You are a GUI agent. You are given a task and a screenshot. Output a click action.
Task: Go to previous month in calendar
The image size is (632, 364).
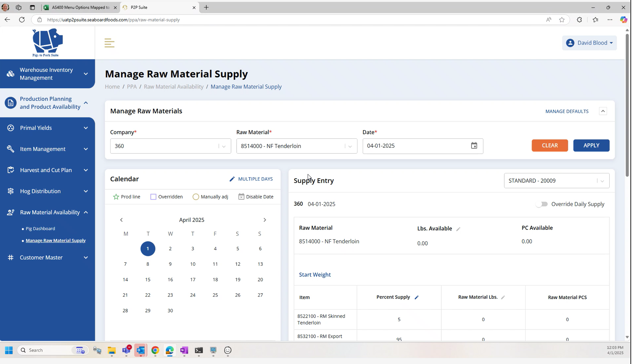click(x=121, y=220)
